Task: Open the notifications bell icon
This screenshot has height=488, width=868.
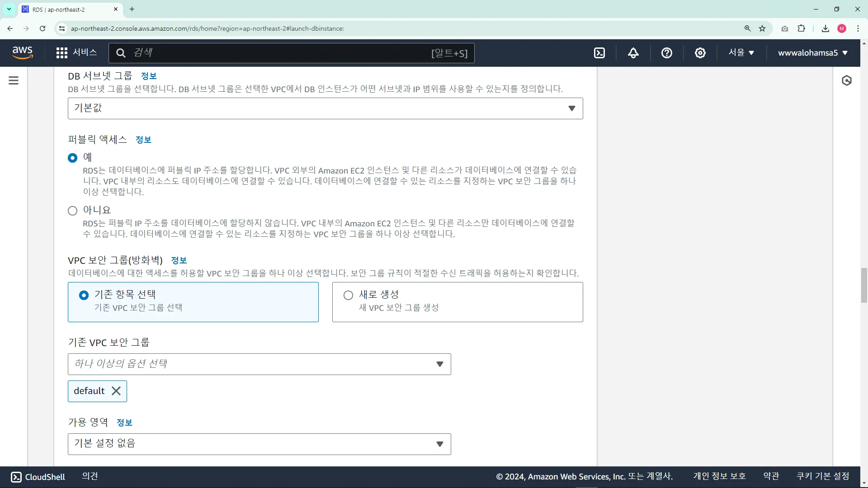Action: coord(633,53)
